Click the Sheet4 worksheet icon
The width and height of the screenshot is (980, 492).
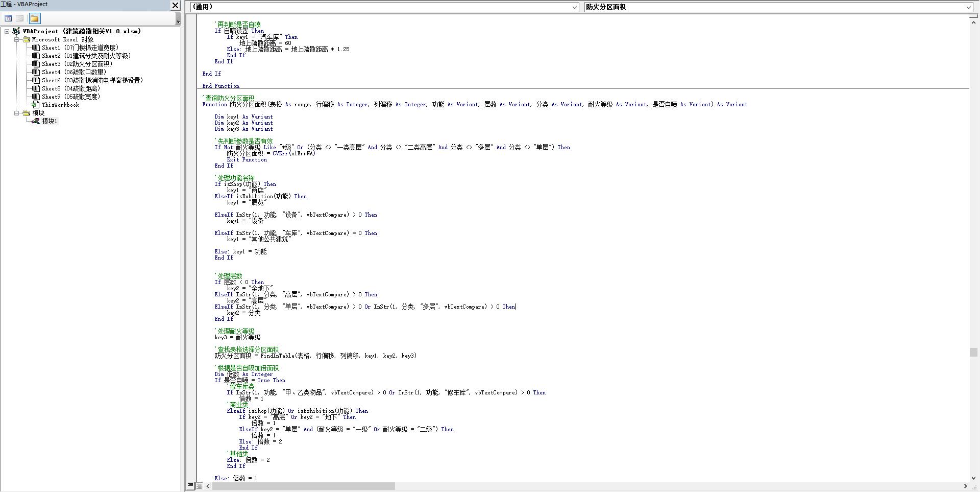click(36, 72)
